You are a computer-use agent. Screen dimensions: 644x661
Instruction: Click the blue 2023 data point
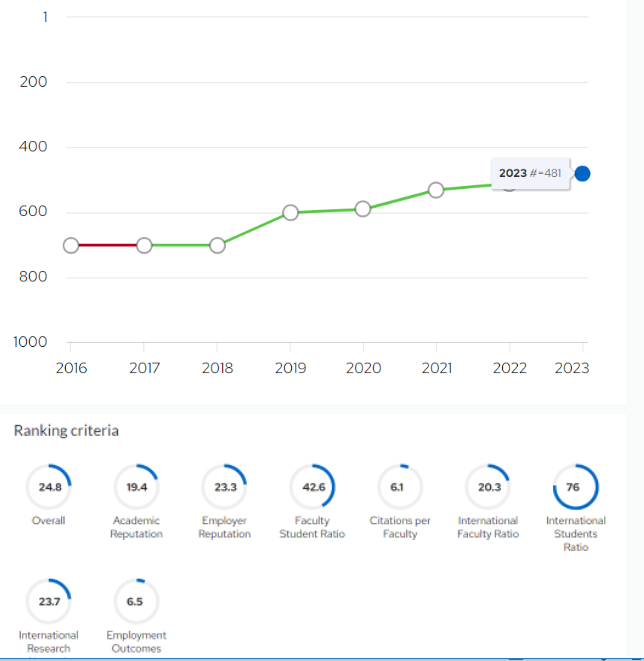click(583, 174)
